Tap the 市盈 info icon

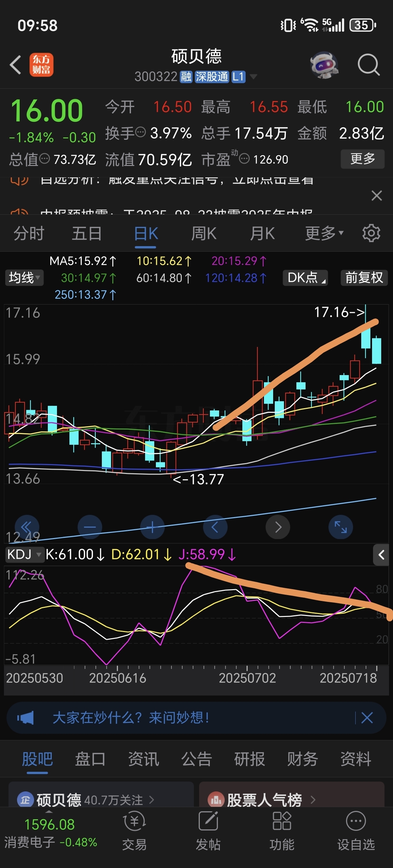pyautogui.click(x=244, y=158)
